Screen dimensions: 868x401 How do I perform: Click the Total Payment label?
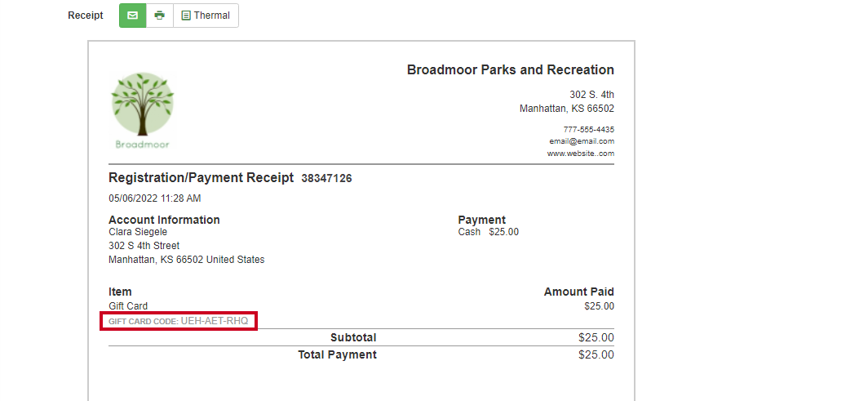pos(337,354)
